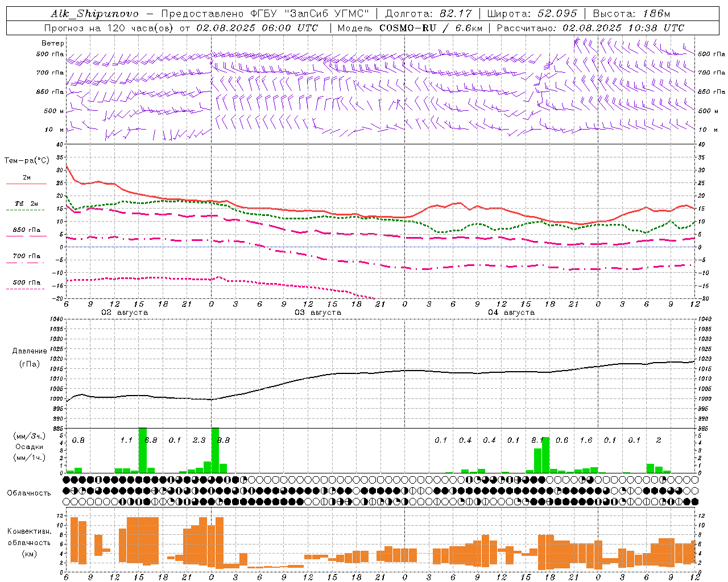Click the date label "03 августа"
The image size is (728, 582).
pos(318,313)
